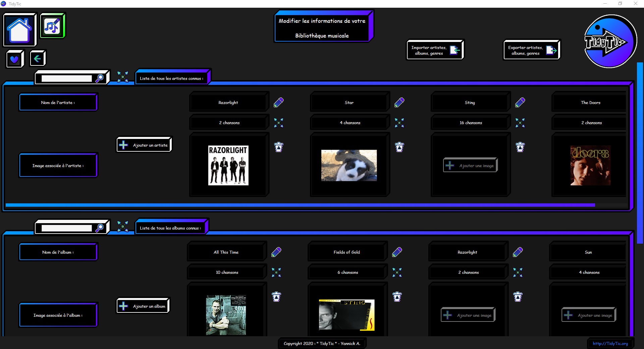Click Image associée à l'album label

point(58,315)
